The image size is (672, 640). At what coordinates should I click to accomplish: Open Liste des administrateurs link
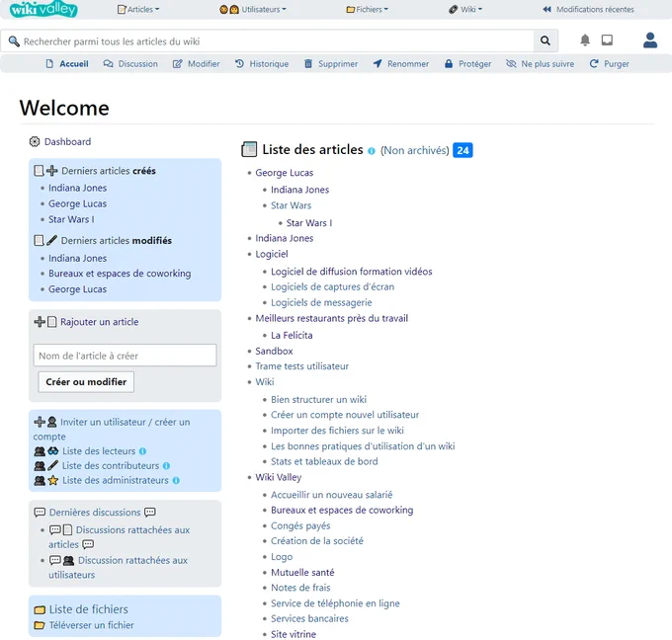pos(116,481)
